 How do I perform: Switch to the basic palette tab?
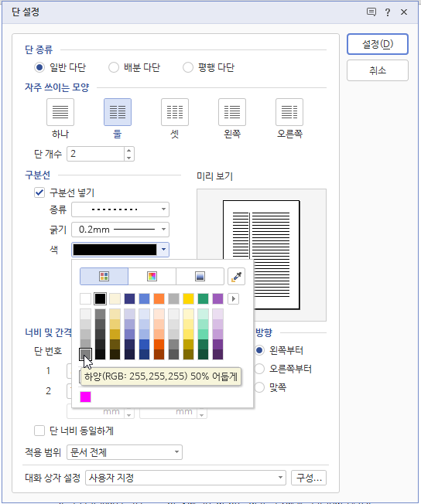[x=104, y=277]
